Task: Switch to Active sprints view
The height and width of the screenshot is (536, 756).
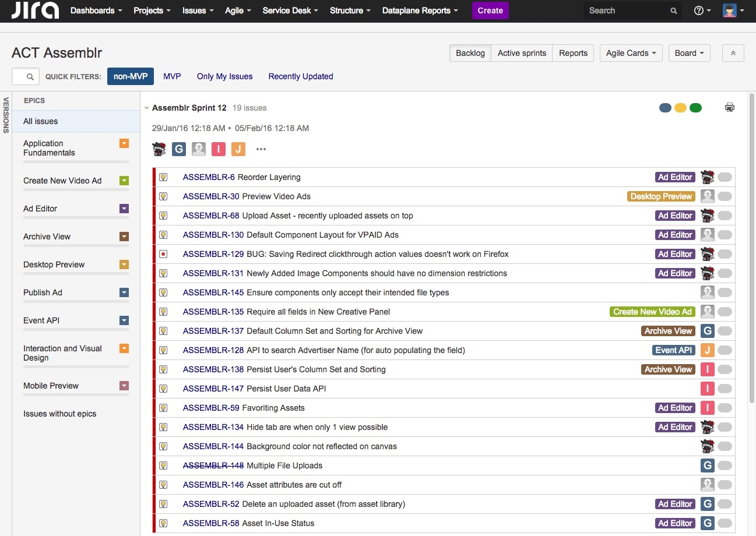Action: [522, 53]
